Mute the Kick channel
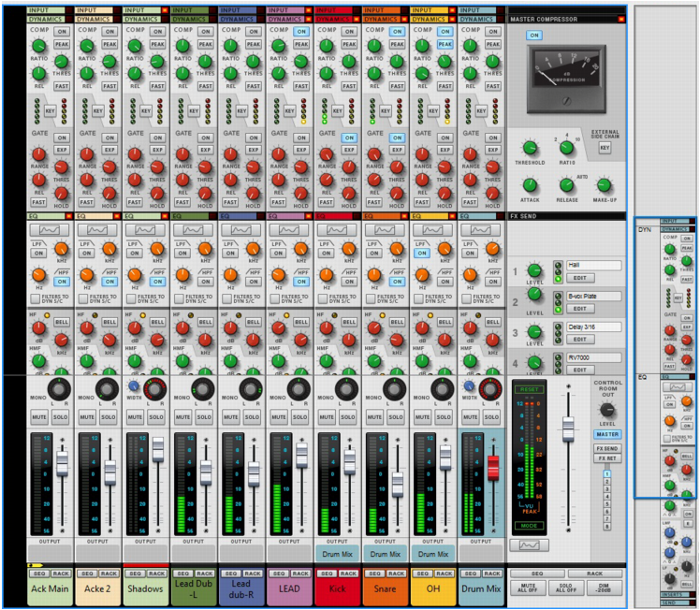Screen dimensions: 700x610 (x=327, y=416)
